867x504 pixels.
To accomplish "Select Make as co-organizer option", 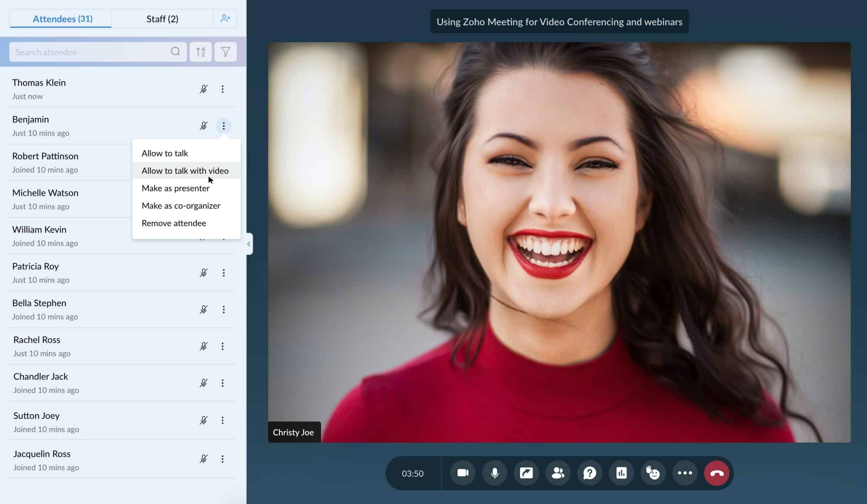I will pos(181,205).
